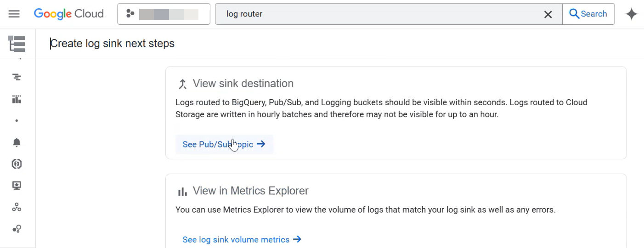This screenshot has height=248, width=644.
Task: Open the Gemini sparkle assistant icon
Action: [632, 14]
